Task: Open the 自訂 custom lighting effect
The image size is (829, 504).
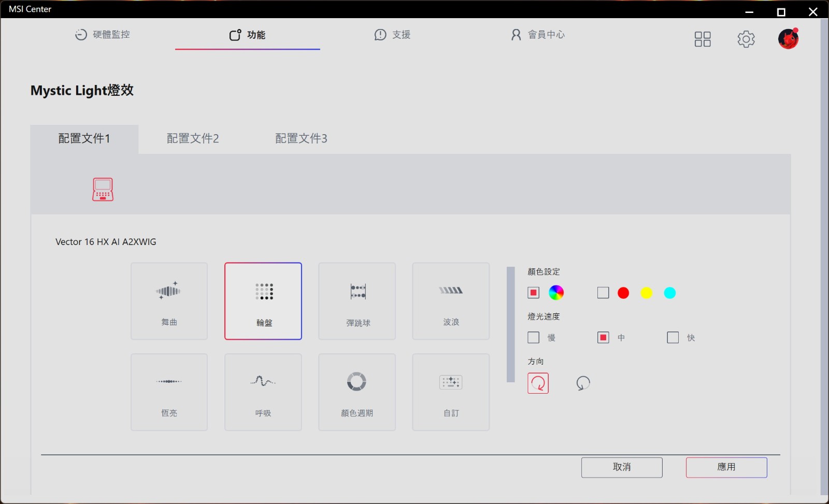Action: 451,392
